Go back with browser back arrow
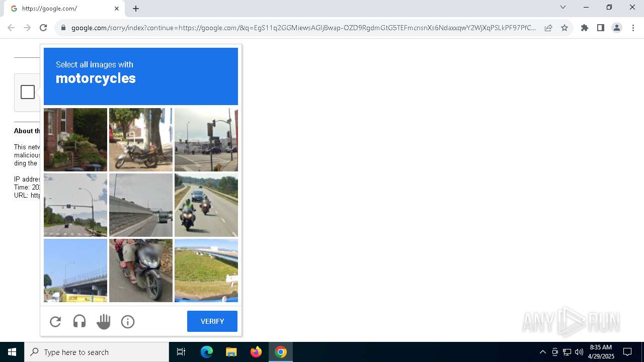The width and height of the screenshot is (644, 362). pyautogui.click(x=11, y=28)
